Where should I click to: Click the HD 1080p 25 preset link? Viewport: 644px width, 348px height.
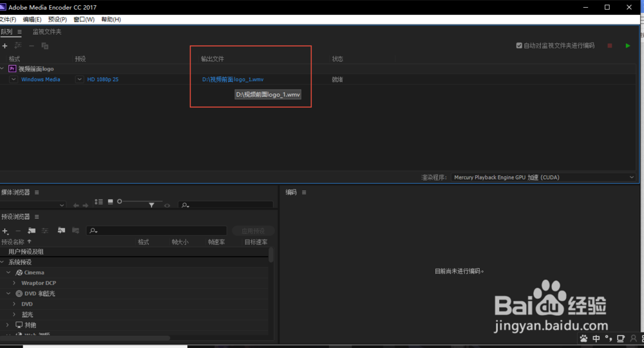[x=102, y=79]
